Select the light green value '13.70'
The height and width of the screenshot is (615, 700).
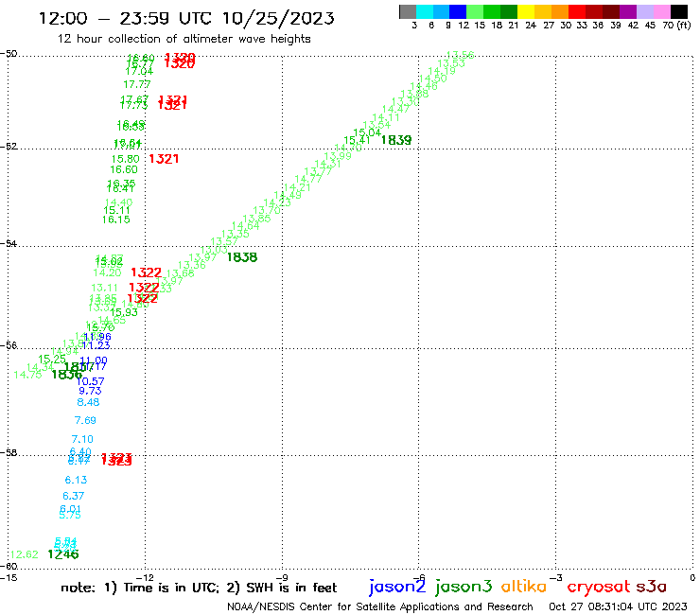click(x=267, y=210)
